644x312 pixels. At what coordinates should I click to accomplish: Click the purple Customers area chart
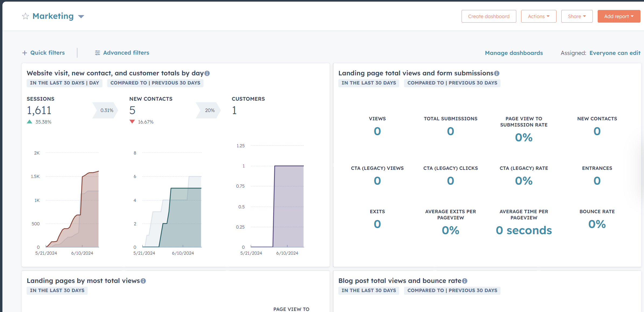(288, 206)
